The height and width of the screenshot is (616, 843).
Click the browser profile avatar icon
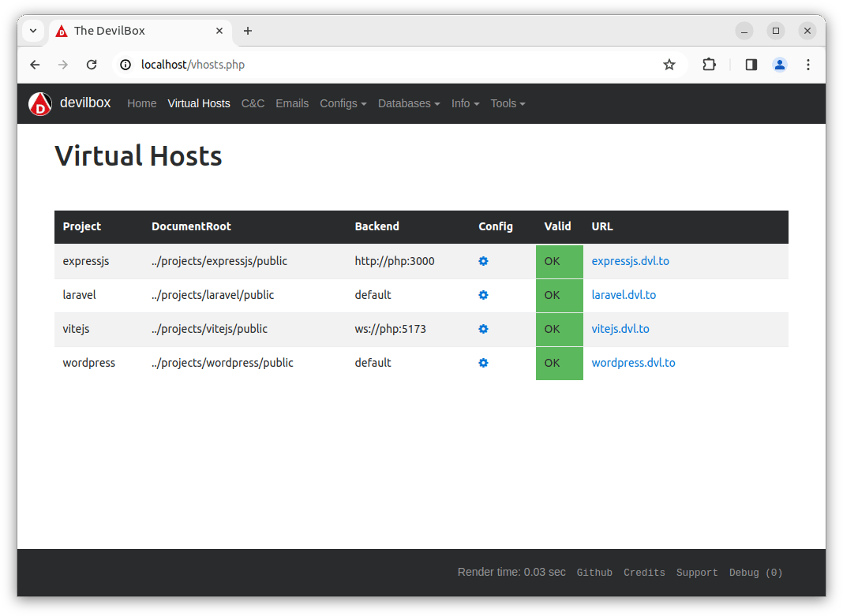[x=779, y=65]
